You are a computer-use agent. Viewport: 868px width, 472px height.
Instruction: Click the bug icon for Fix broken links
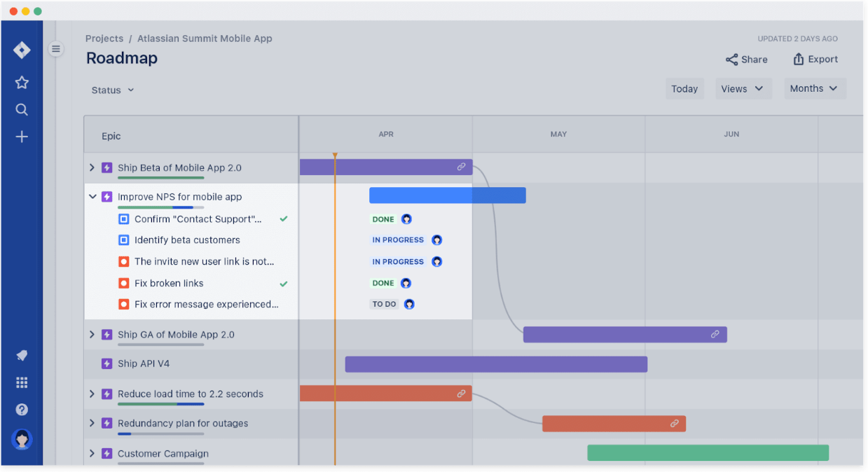124,284
